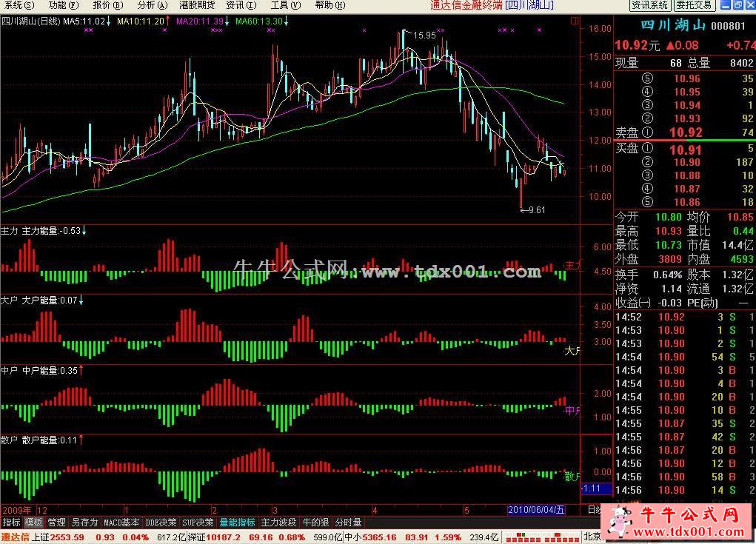Click buy level 买盘① price 10.91
The height and width of the screenshot is (544, 756).
[x=685, y=150]
